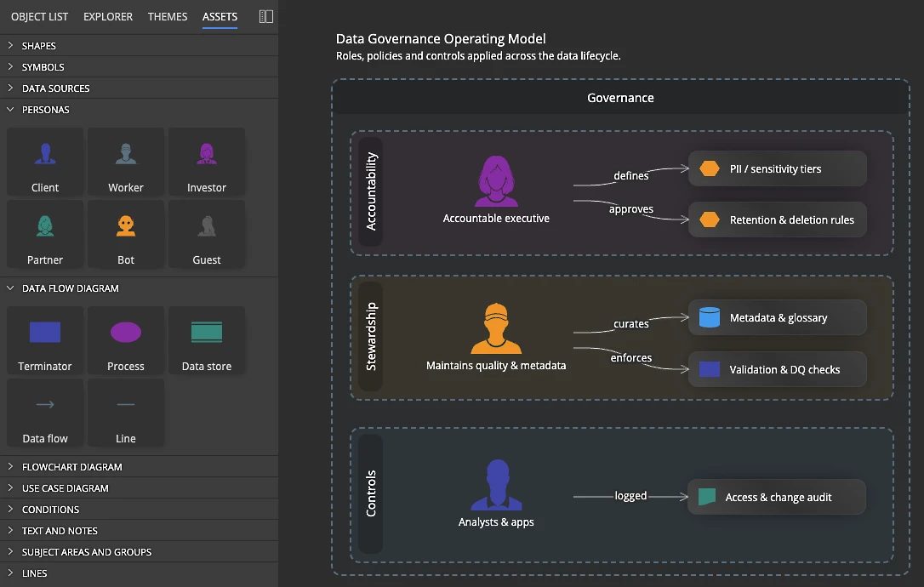Select the Governance header on the canvas
924x587 pixels.
(620, 98)
